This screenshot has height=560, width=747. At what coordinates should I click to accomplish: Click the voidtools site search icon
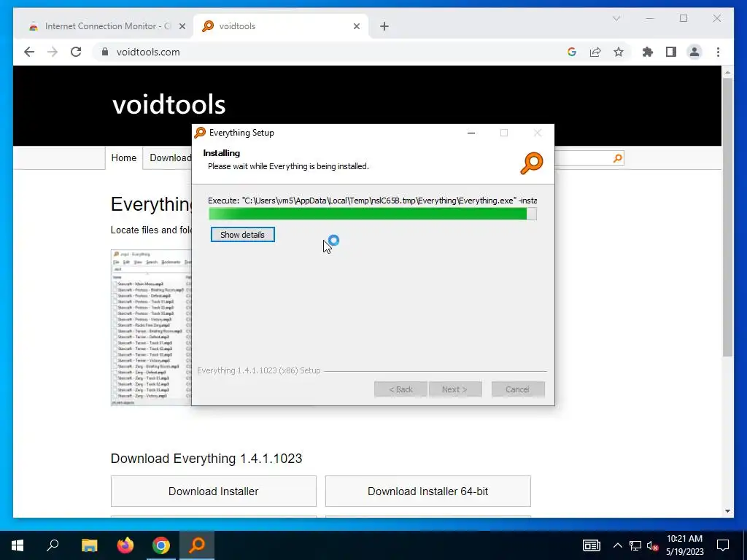[617, 158]
